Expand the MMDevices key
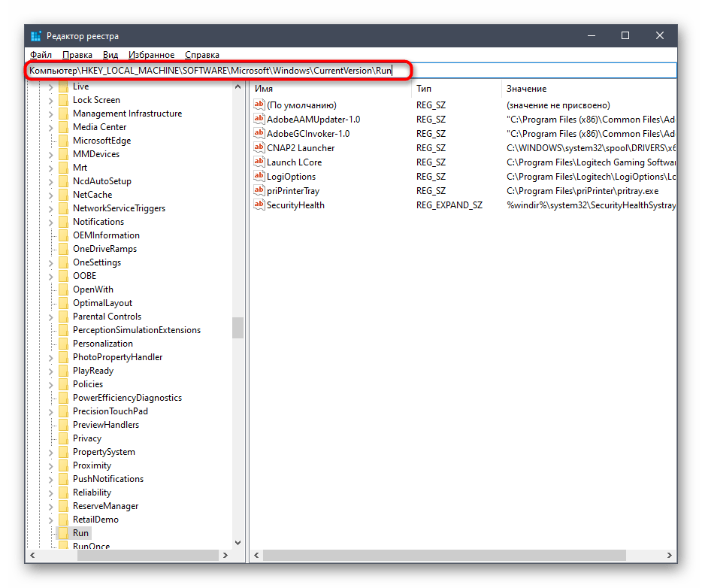Screen dimensions: 702x588 tap(50, 155)
